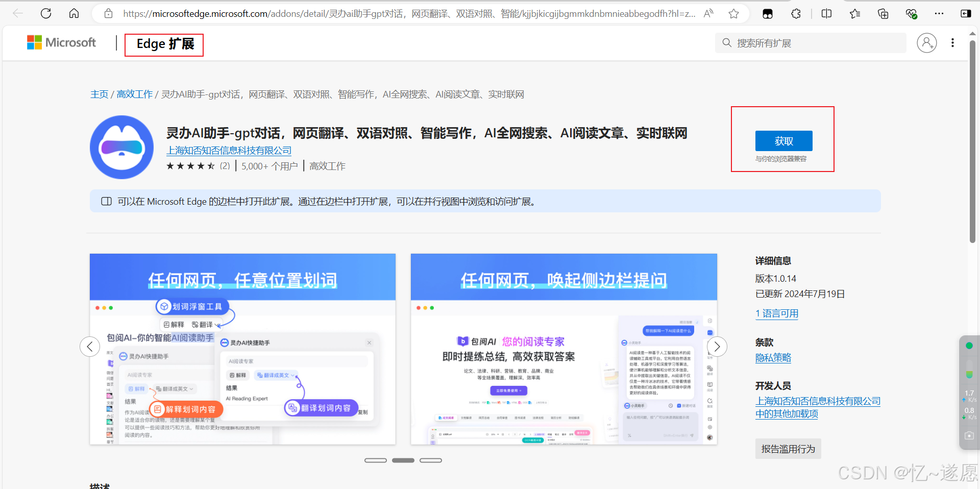Open the page's three-dot more options menu
980x489 pixels.
pyautogui.click(x=952, y=43)
